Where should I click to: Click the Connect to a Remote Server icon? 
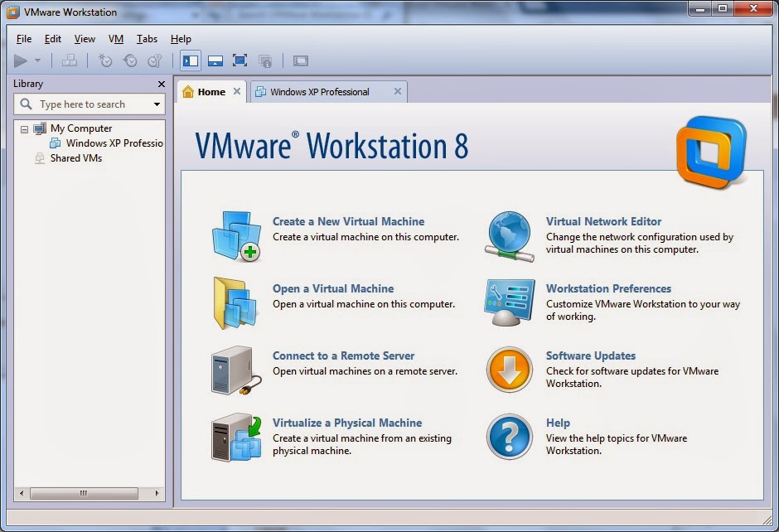236,370
